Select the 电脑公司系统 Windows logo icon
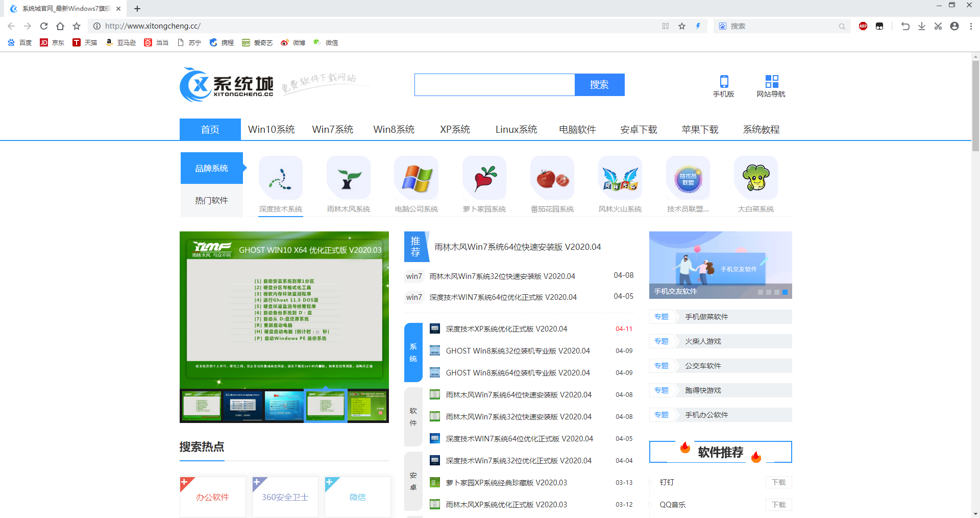The width and height of the screenshot is (980, 518). pos(416,178)
